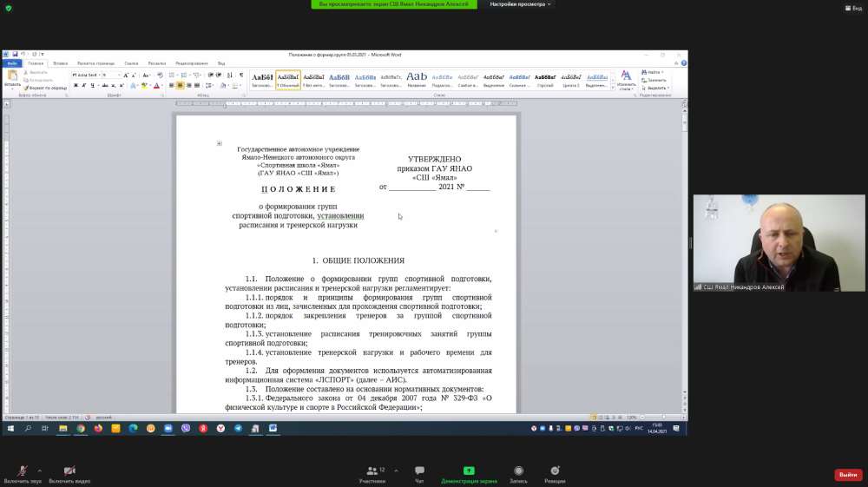Click Включить видео in Zoom

(x=69, y=474)
